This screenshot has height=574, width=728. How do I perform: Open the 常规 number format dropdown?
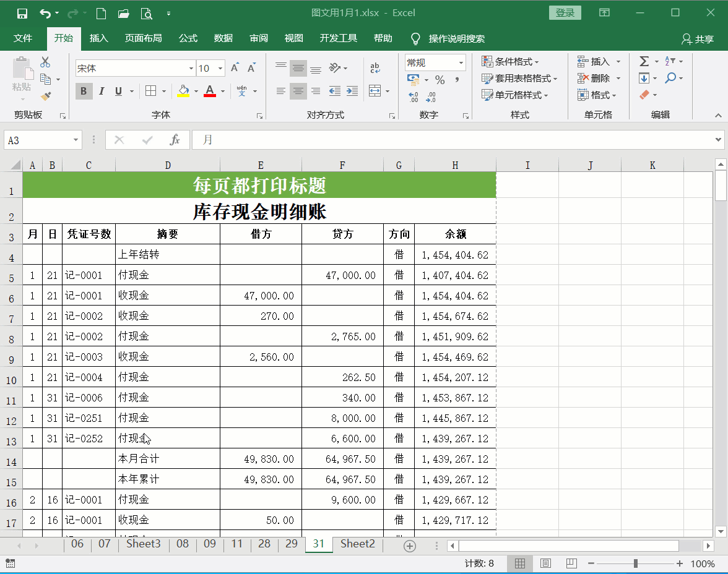460,62
